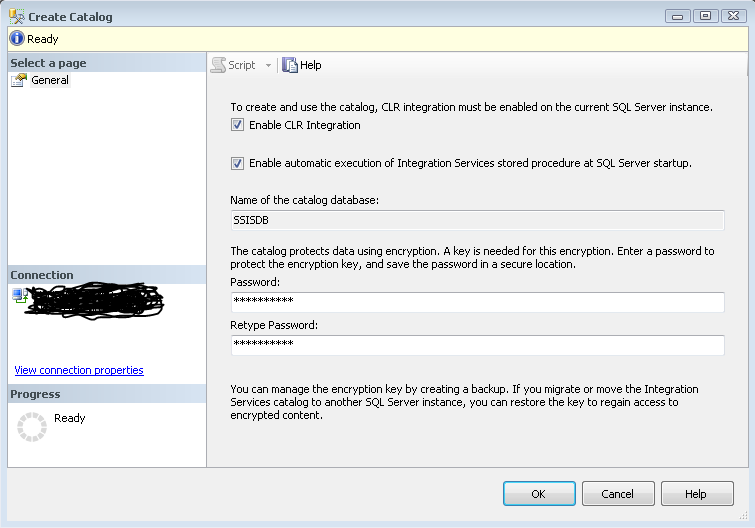The height and width of the screenshot is (528, 755).
Task: Maximize the Create Catalog window
Action: point(705,16)
